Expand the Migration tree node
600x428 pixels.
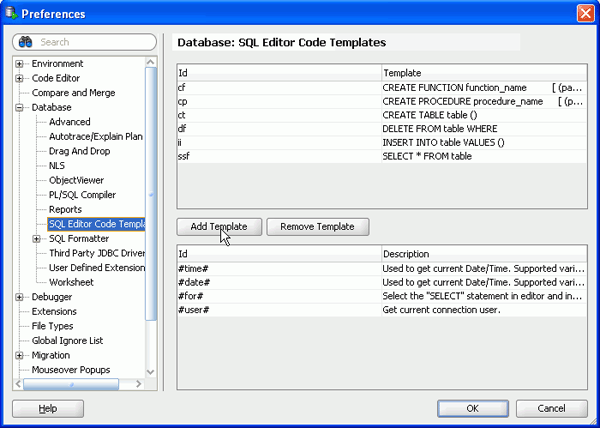pyautogui.click(x=19, y=356)
